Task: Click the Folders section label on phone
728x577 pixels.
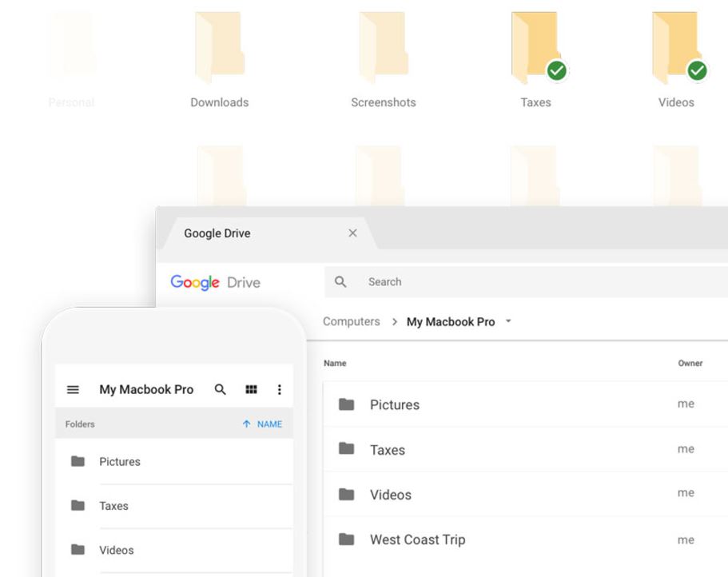Action: click(80, 424)
